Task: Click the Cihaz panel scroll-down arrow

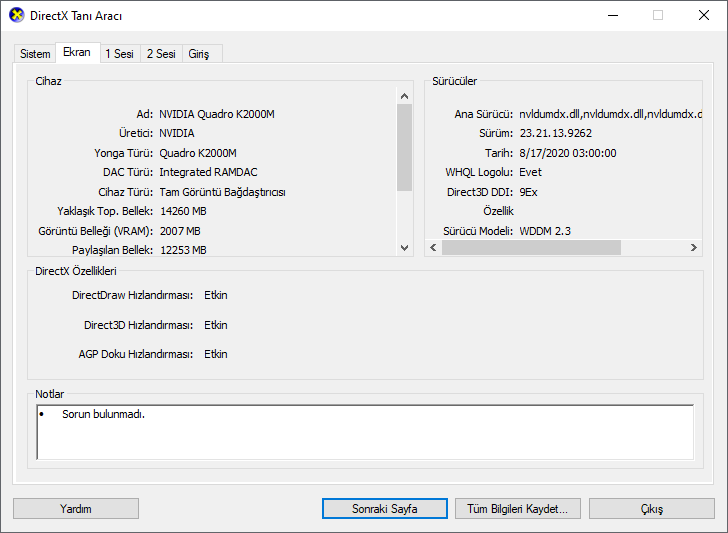Action: (404, 247)
